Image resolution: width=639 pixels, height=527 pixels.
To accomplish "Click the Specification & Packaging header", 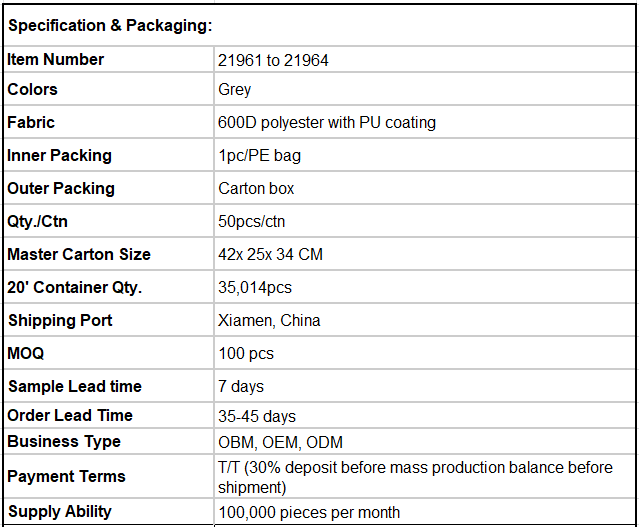I will coord(110,26).
